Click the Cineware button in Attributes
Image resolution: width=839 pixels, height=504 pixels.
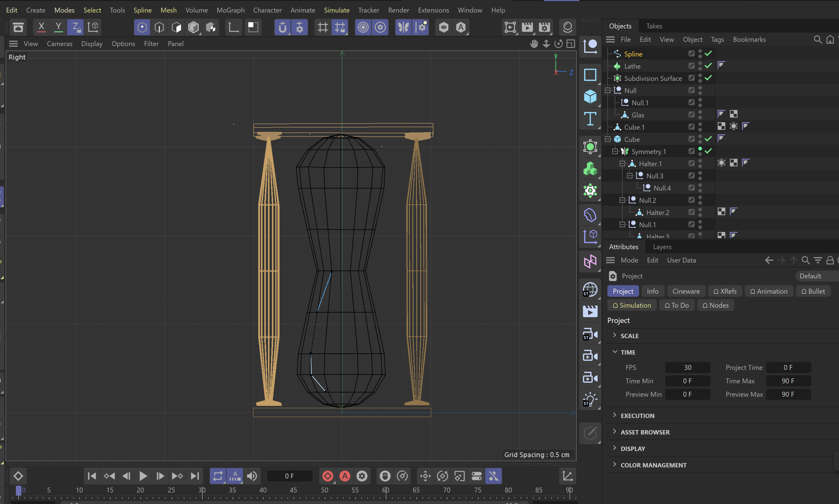(x=686, y=291)
